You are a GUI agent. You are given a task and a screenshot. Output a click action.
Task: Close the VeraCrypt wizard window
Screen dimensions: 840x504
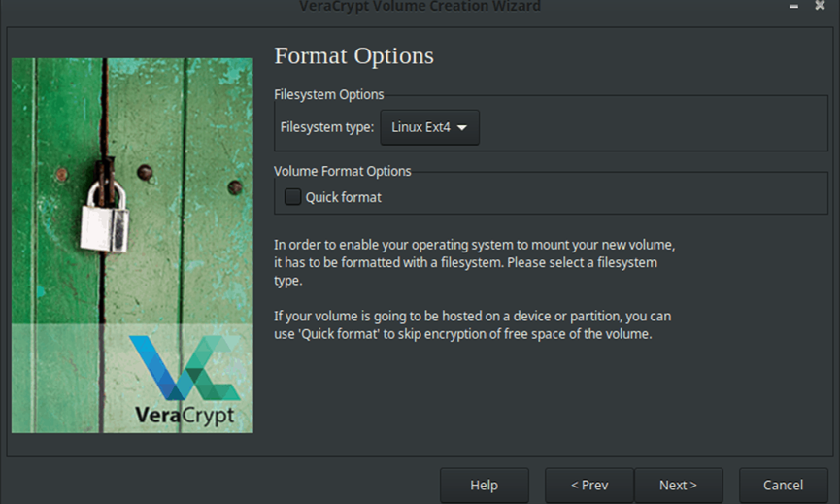820,6
